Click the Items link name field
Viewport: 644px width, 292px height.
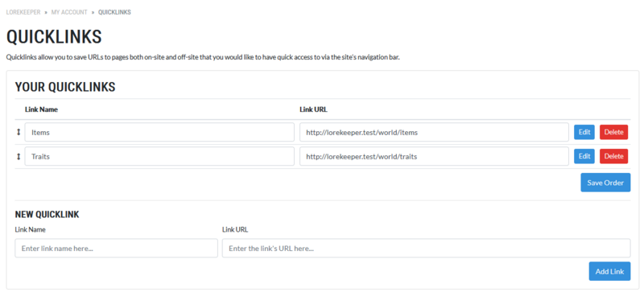click(x=159, y=132)
